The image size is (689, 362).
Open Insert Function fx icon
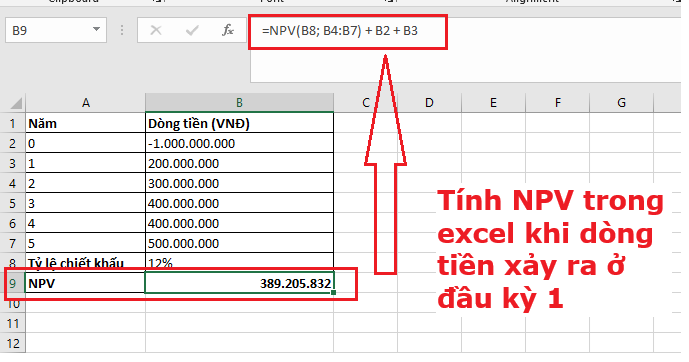[228, 30]
